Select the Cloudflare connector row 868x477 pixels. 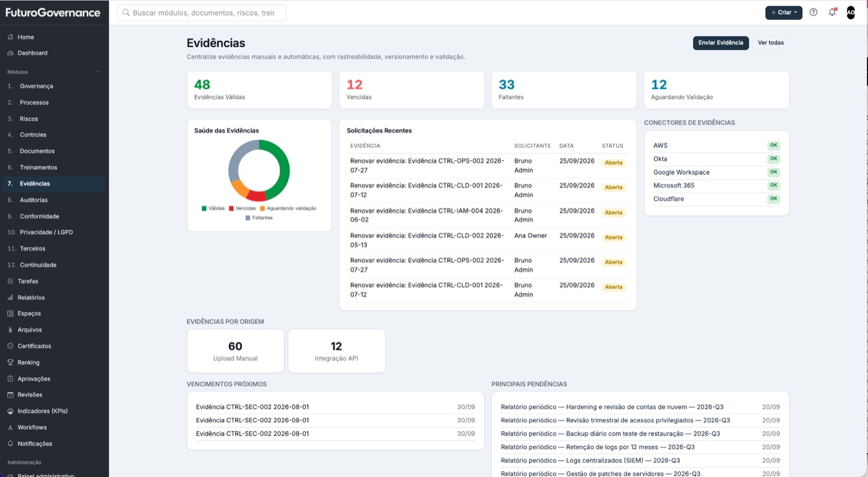pyautogui.click(x=716, y=199)
